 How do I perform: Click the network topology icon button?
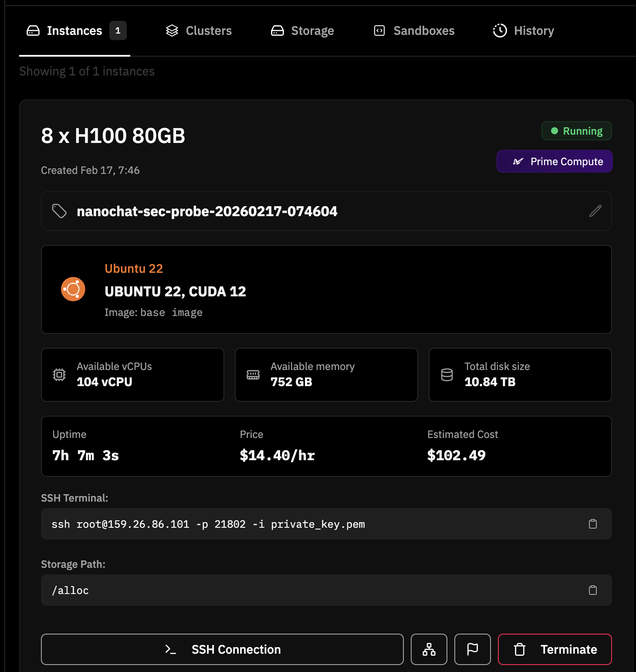coord(429,649)
